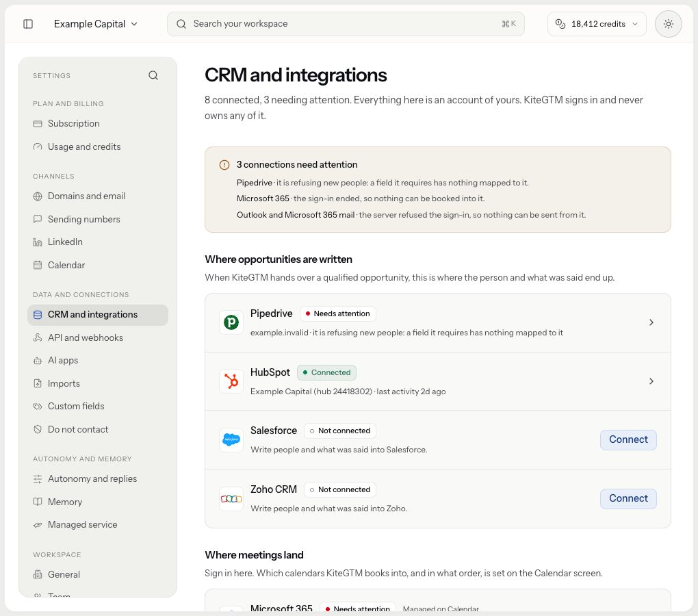Image resolution: width=698 pixels, height=616 pixels.
Task: Click the Where meetings land heading
Action: (x=254, y=555)
